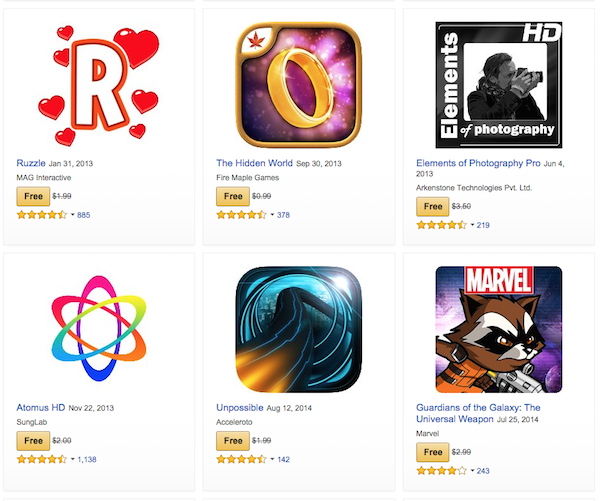Open Elements of Photography Pro title link
Viewport: 600px width, 501px height.
tap(478, 163)
